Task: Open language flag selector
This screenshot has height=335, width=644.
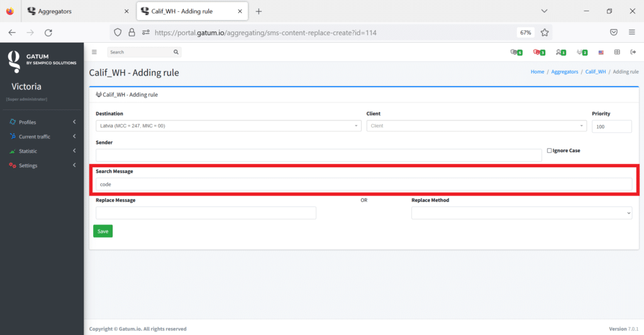Action: click(x=601, y=52)
